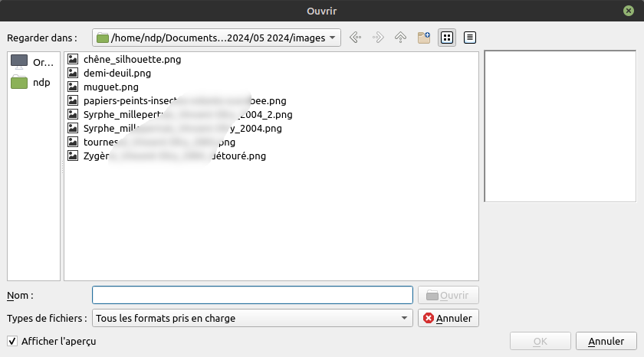The height and width of the screenshot is (357, 644).
Task: Create a new folder icon
Action: 423,37
